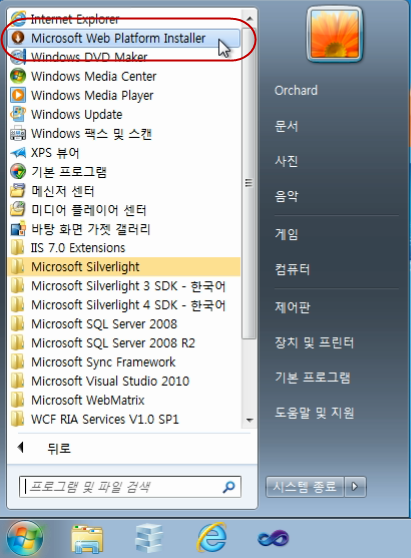The image size is (411, 558).
Task: Click the Microsoft Silverlight folder icon
Action: pos(18,267)
